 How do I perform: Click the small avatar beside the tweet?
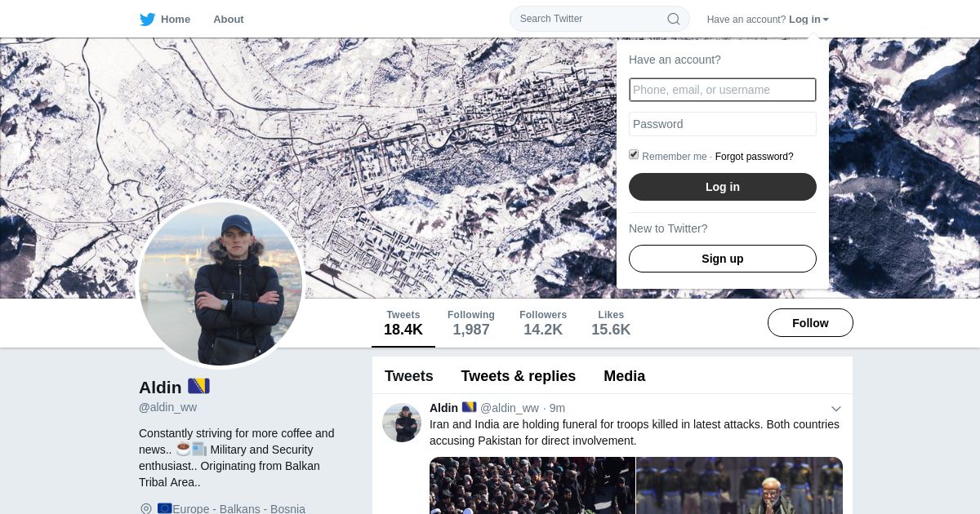coord(402,423)
